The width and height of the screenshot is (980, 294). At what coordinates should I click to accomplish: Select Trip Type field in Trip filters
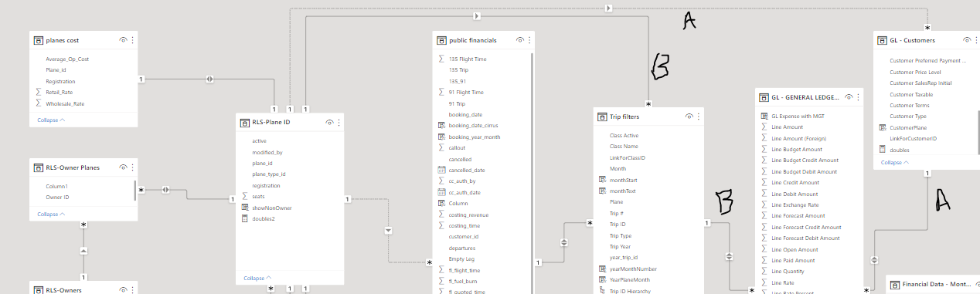point(621,235)
